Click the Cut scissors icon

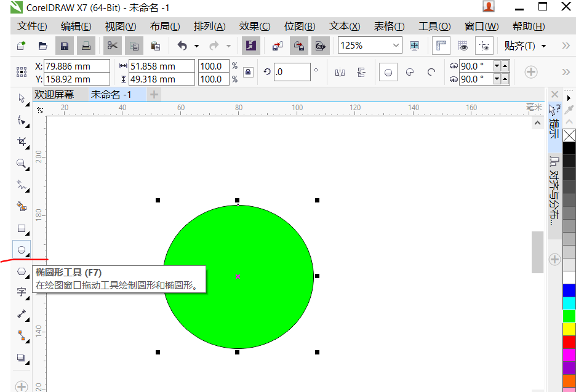point(112,46)
